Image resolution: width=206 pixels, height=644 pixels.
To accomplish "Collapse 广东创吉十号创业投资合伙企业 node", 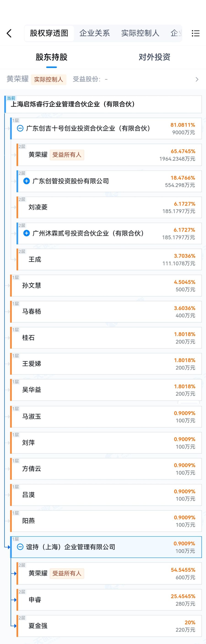I will 20,128.
